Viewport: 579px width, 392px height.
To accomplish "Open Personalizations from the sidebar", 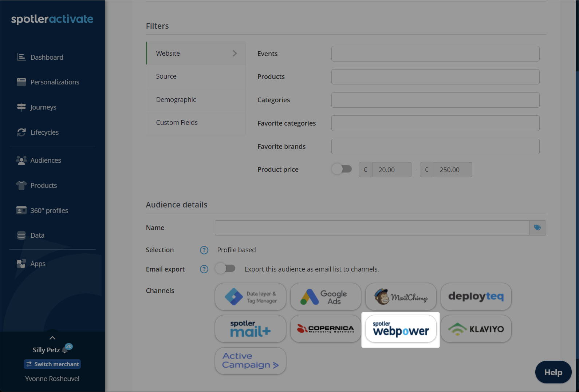I will coord(55,82).
